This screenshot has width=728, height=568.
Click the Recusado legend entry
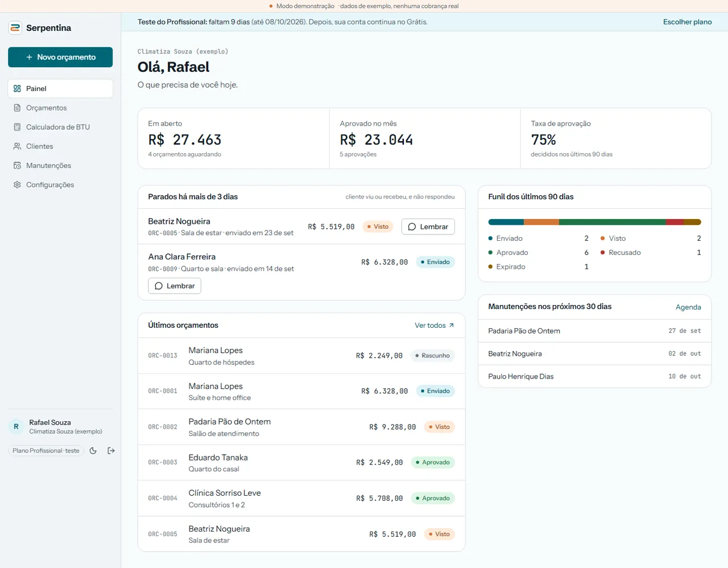point(651,253)
